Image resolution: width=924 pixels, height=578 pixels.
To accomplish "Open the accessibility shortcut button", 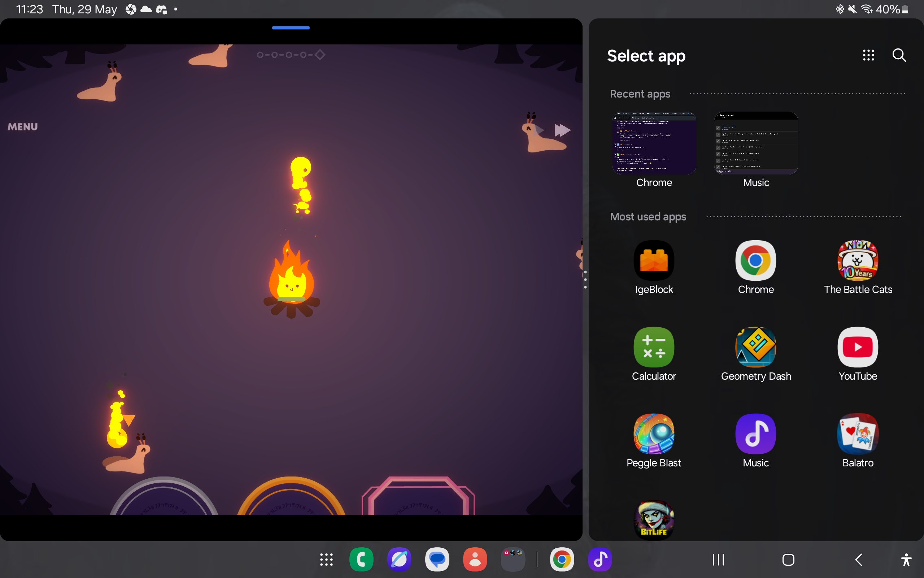I will tap(906, 560).
